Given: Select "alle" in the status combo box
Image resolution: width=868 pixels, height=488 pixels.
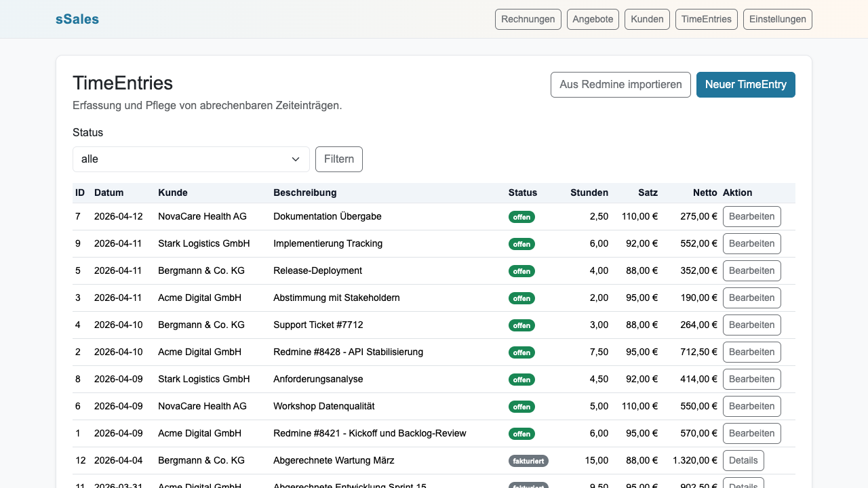Looking at the screenshot, I should point(191,159).
